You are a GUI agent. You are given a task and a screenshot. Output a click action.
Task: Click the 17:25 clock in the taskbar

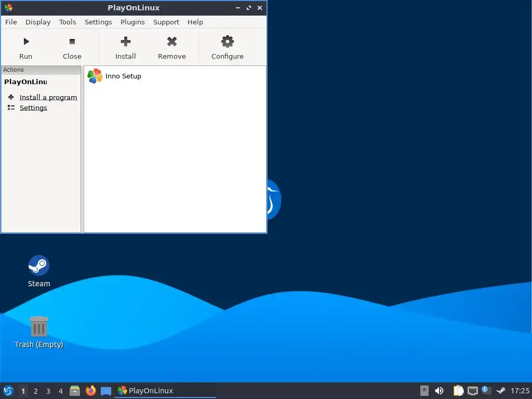click(520, 391)
